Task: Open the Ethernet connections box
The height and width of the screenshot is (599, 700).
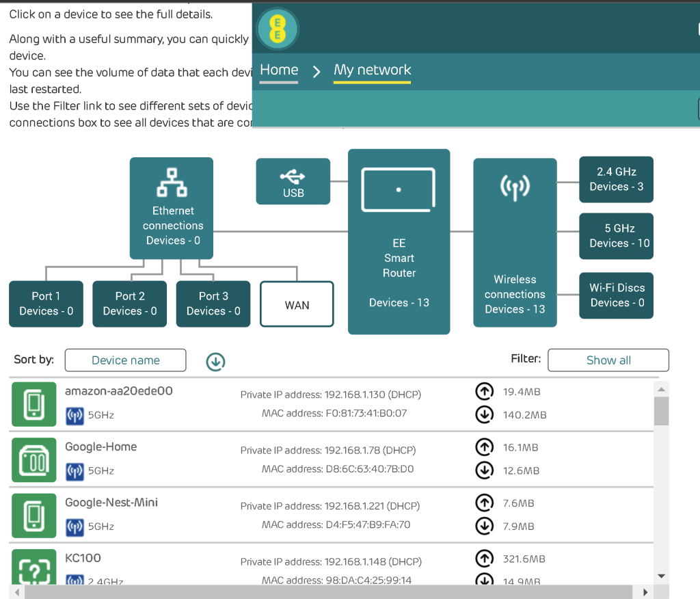Action: click(172, 208)
